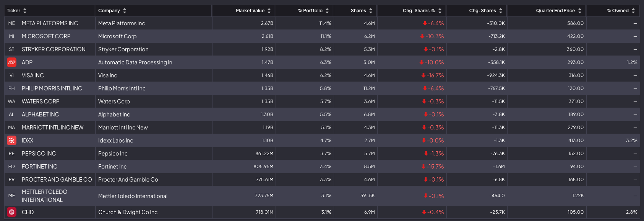
Task: Open STRYKER CORPORATION ticker
Action: point(54,49)
